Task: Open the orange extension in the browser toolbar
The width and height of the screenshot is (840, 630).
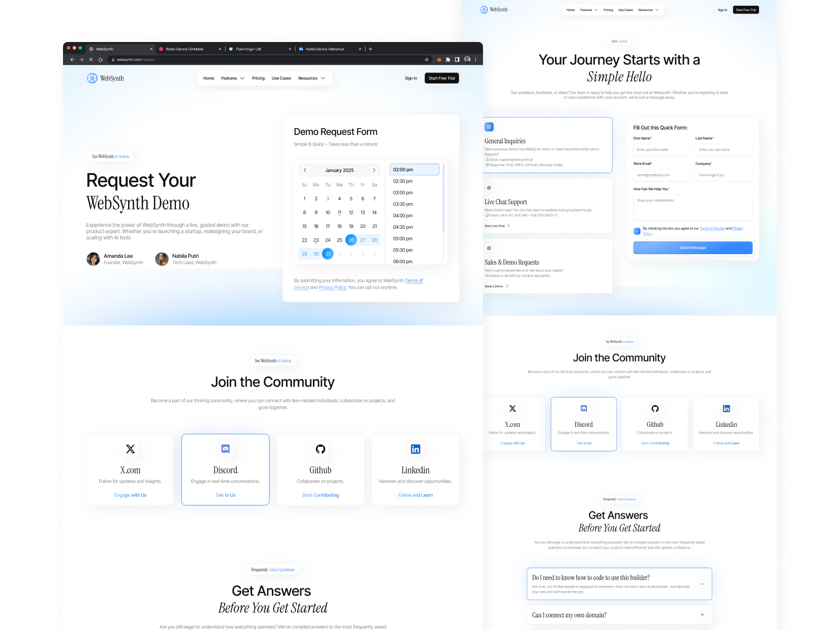Action: (x=439, y=60)
